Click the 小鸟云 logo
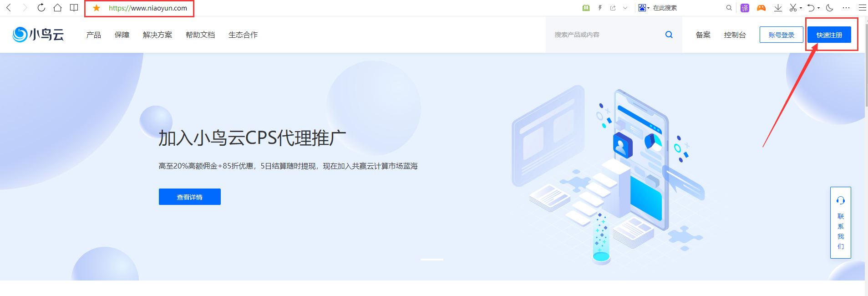 (38, 34)
